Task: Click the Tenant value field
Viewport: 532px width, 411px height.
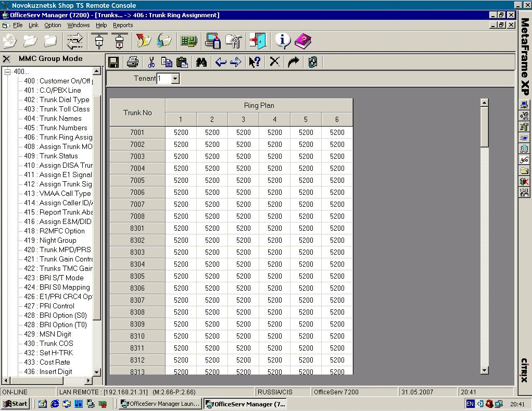Action: 164,79
